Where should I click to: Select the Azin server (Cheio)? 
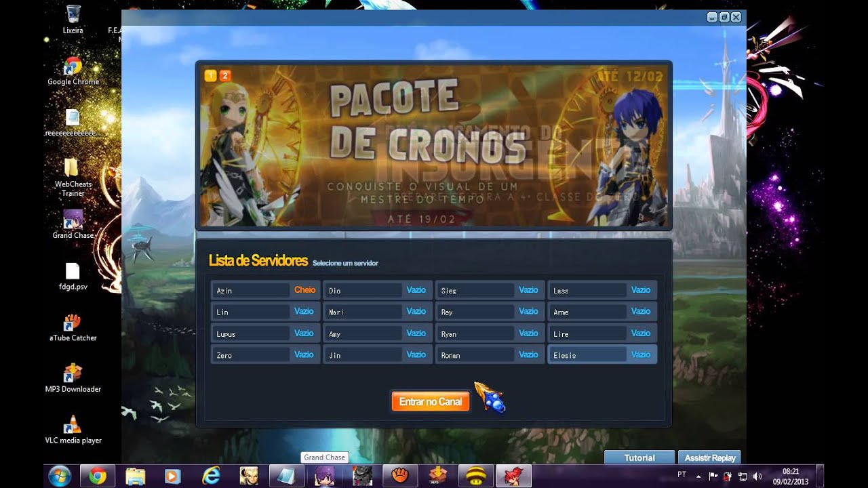tap(264, 290)
